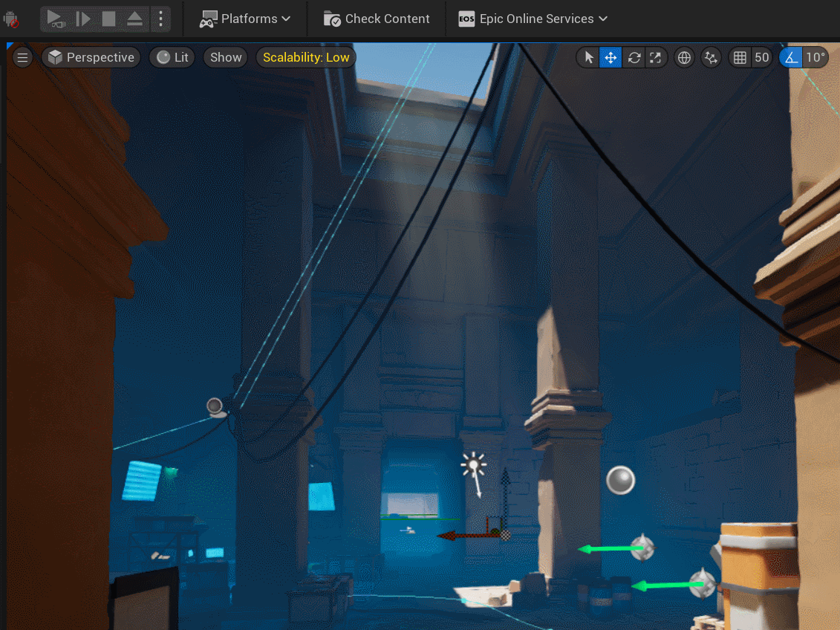Toggle grid snapping icon

pos(739,57)
